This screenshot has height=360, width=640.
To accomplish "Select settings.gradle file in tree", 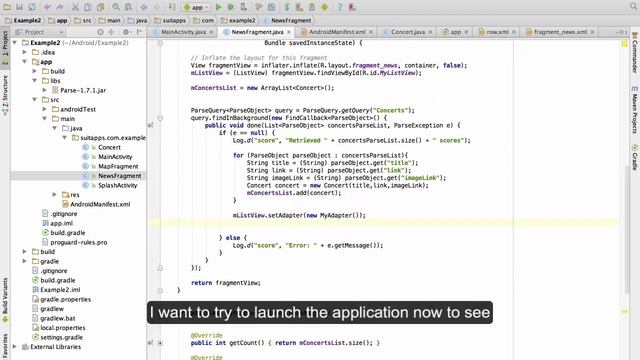I will point(62,337).
